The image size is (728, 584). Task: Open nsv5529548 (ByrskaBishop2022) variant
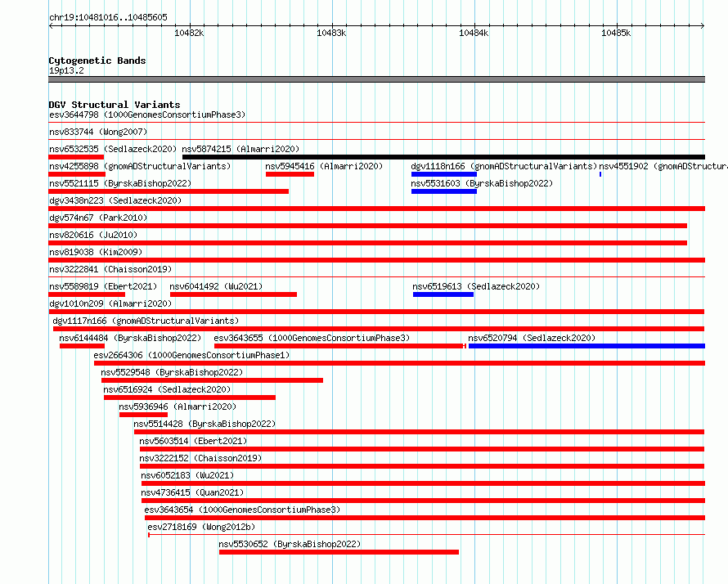click(x=172, y=372)
